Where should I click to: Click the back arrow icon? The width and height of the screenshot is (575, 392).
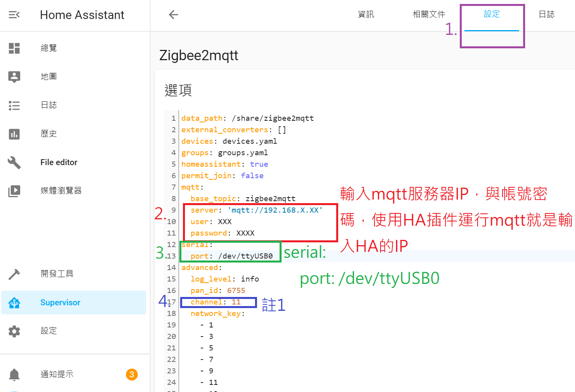click(x=173, y=15)
